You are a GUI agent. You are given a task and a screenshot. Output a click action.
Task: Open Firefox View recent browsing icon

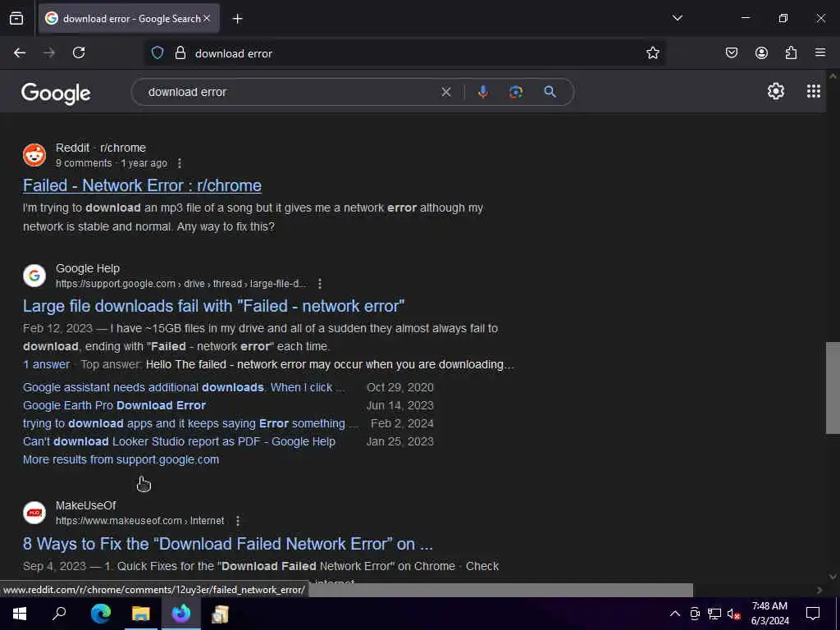point(16,18)
